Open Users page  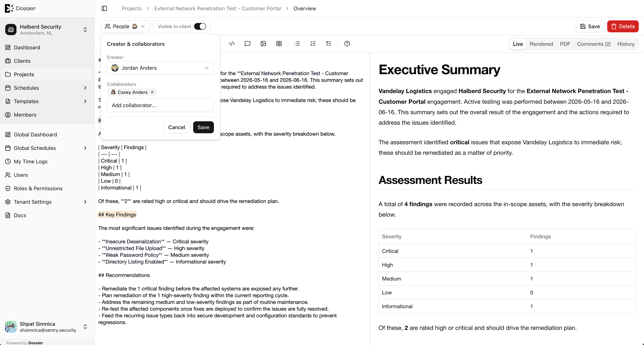coord(47,175)
